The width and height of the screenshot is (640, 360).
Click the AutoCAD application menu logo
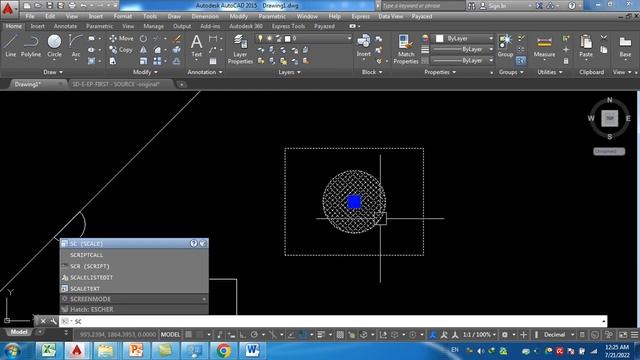tap(8, 8)
